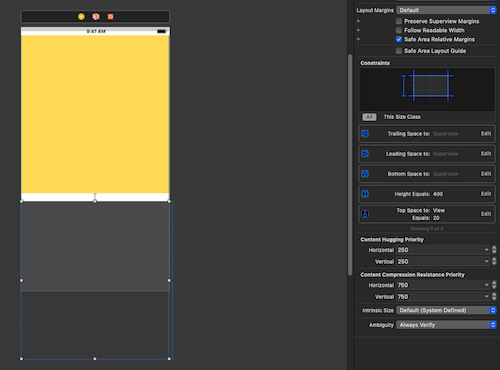Uncheck Safe Area Relative Margins
500x370 pixels.
399,39
